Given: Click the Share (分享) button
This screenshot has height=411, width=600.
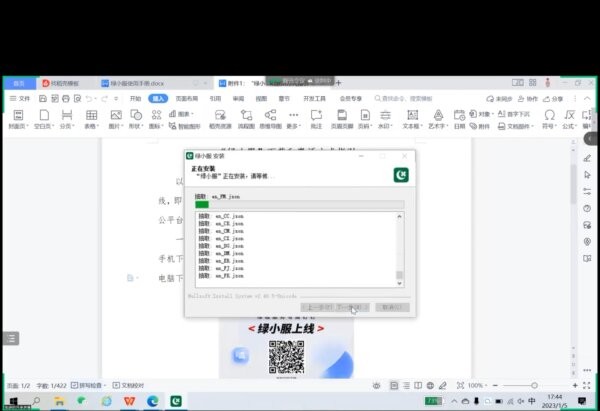Looking at the screenshot, I should 553,99.
